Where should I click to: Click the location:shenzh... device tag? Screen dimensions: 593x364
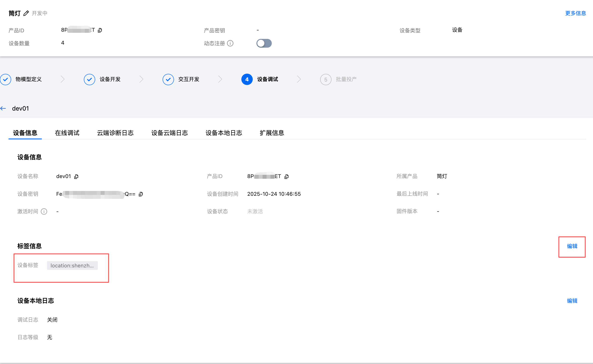(x=72, y=265)
